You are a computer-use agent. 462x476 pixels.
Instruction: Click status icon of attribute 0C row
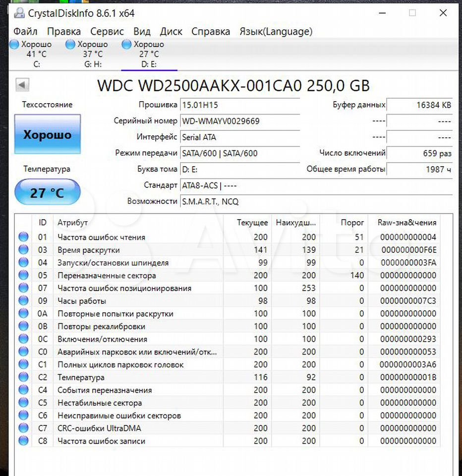click(x=23, y=339)
